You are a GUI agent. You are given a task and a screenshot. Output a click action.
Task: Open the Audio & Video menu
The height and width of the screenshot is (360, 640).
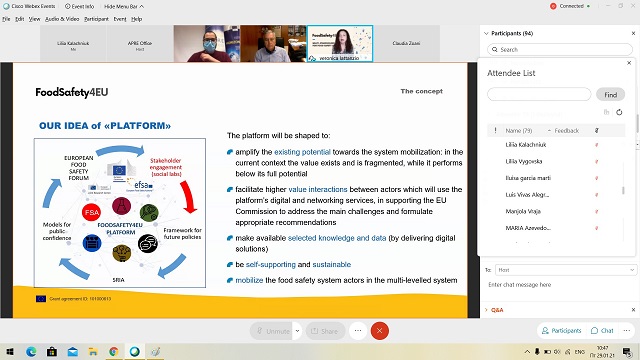62,19
